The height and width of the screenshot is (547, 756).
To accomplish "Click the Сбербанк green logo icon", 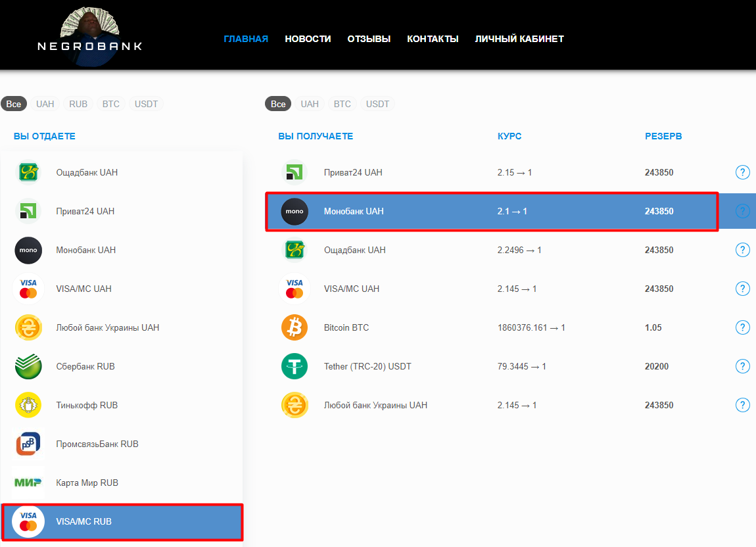I will tap(28, 366).
